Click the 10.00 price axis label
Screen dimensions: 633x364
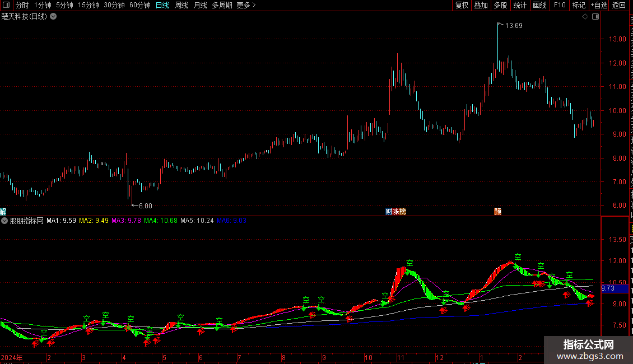pos(617,110)
